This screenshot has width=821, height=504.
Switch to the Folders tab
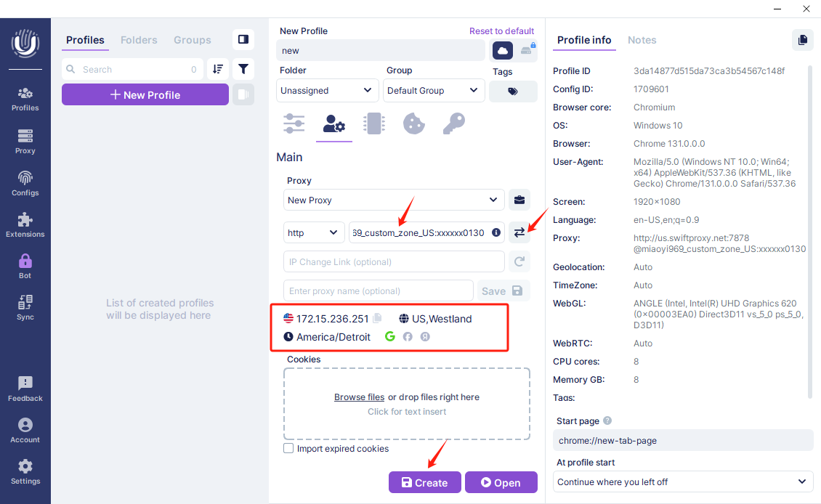tap(138, 40)
